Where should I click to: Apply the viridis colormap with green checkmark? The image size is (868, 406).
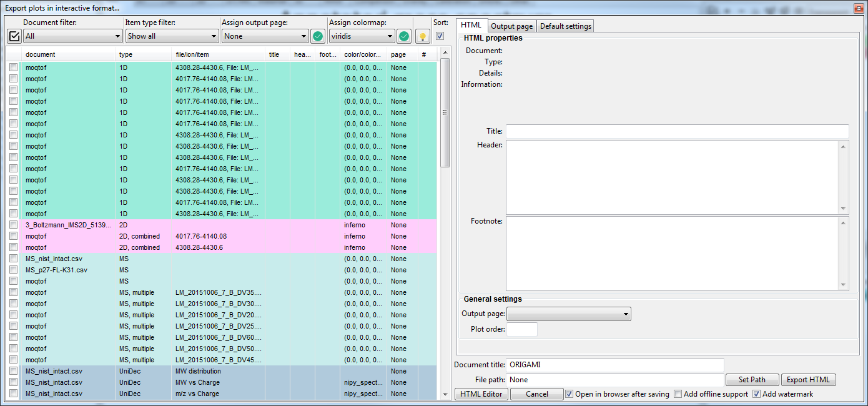(x=404, y=36)
